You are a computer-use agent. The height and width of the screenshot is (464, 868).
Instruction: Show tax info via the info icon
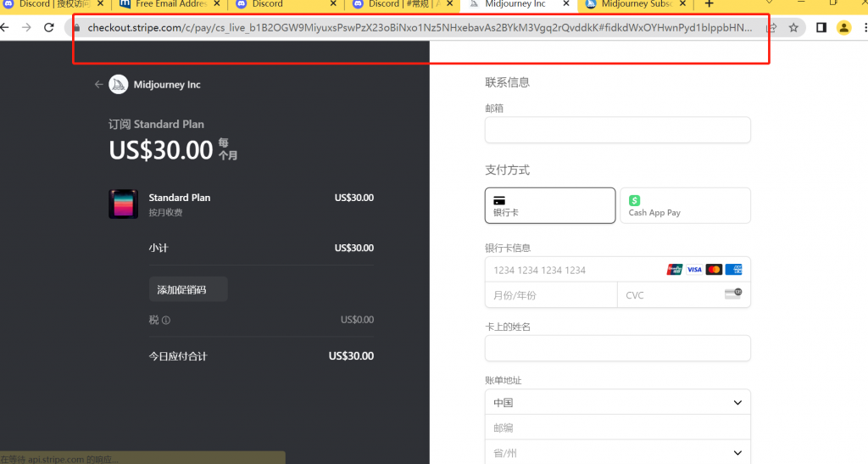166,320
